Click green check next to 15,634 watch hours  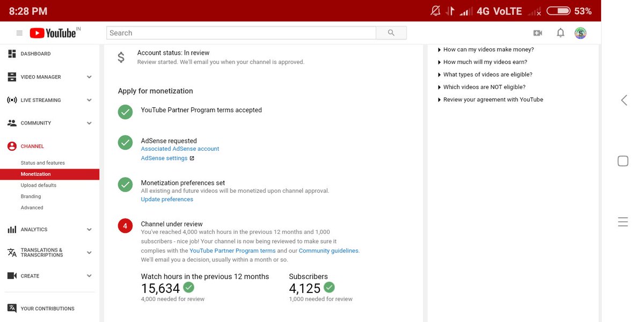click(188, 287)
